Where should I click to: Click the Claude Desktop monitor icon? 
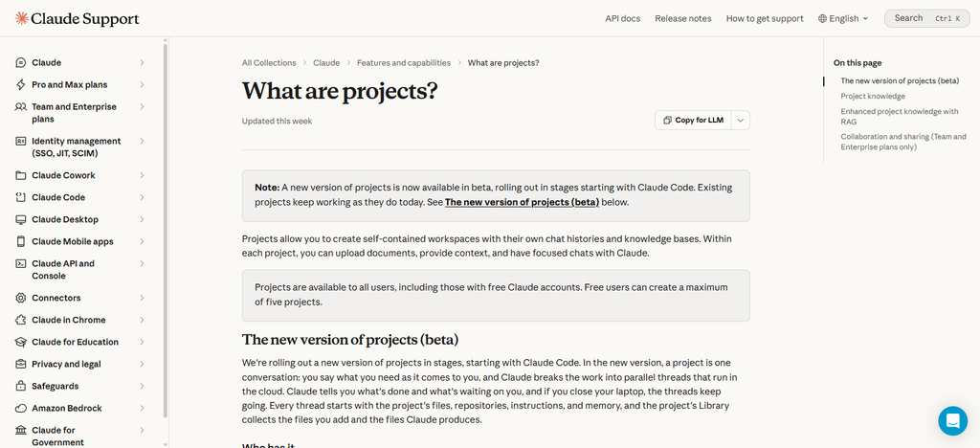[21, 219]
